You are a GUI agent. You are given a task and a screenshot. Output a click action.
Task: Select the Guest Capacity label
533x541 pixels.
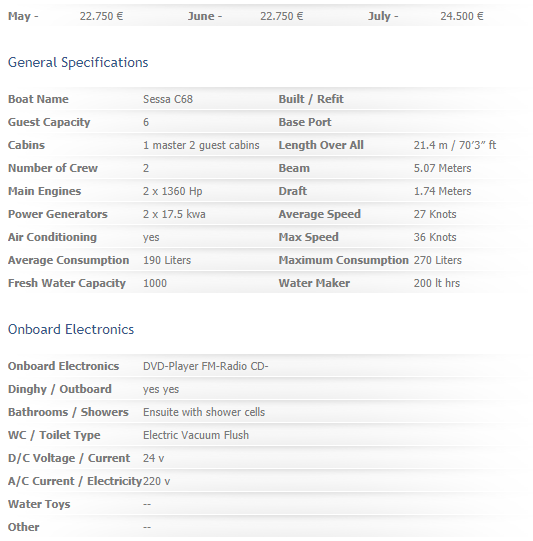click(49, 122)
